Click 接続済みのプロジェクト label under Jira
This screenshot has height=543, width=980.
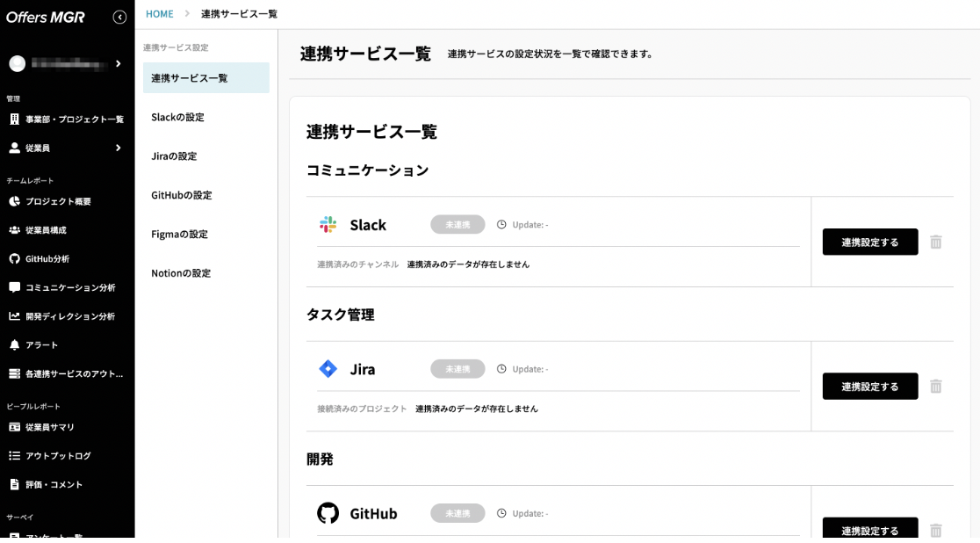pos(362,409)
